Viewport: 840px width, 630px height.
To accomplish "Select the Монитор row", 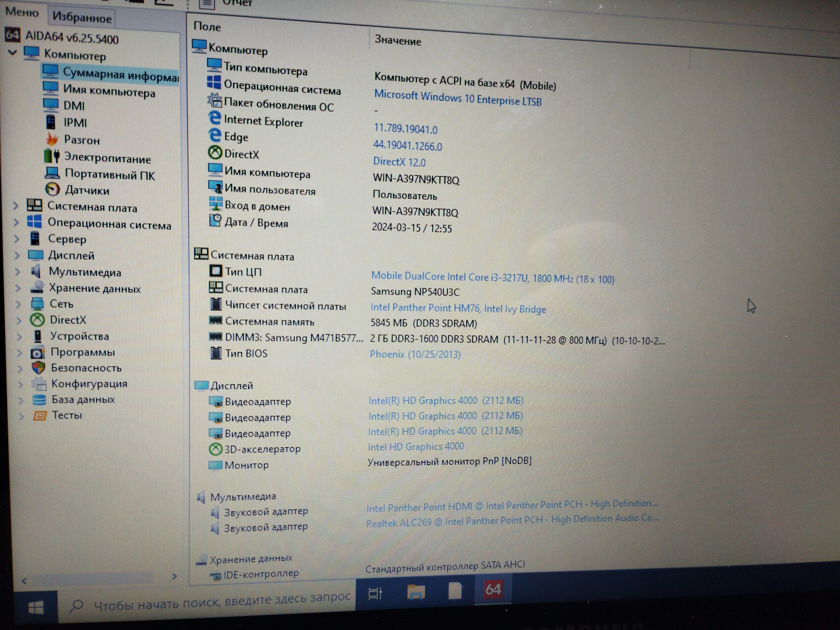I will point(370,463).
